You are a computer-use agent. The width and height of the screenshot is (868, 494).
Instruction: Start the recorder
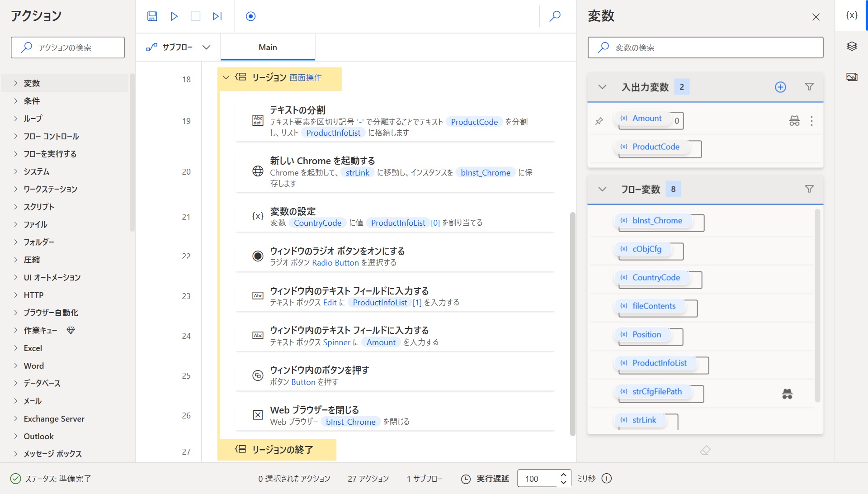tap(251, 16)
